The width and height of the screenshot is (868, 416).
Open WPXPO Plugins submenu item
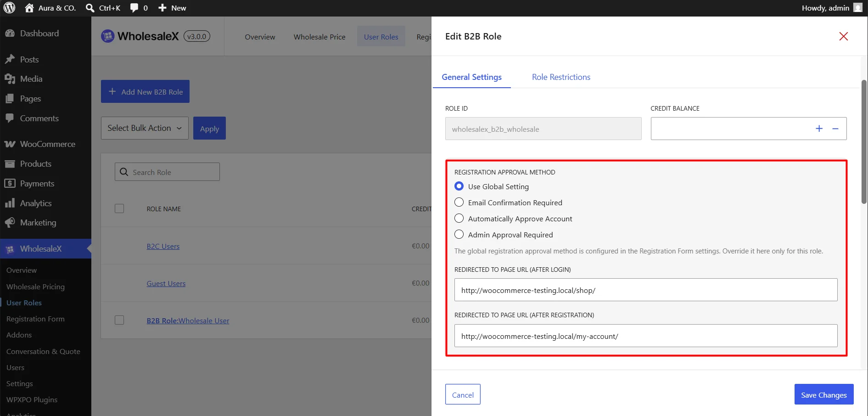point(32,399)
